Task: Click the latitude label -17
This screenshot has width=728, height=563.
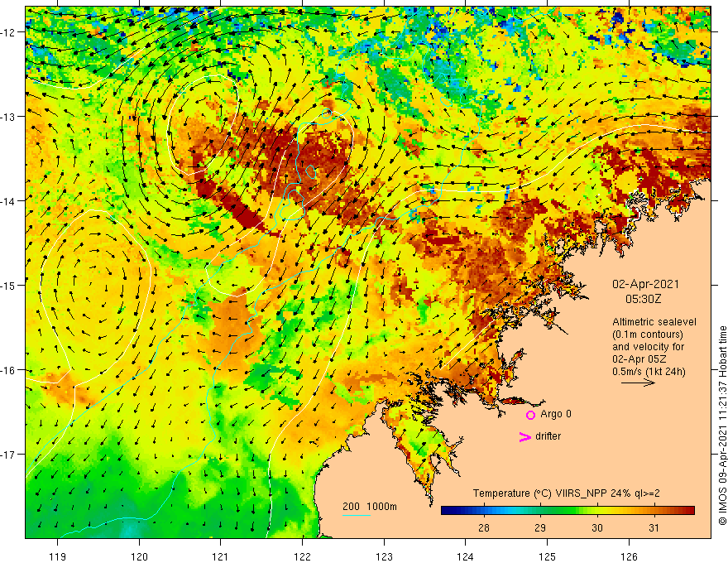Action: 8,455
